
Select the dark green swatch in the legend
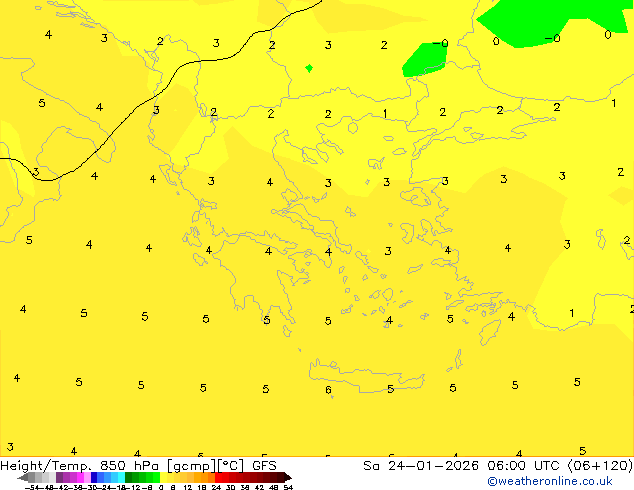(x=128, y=477)
